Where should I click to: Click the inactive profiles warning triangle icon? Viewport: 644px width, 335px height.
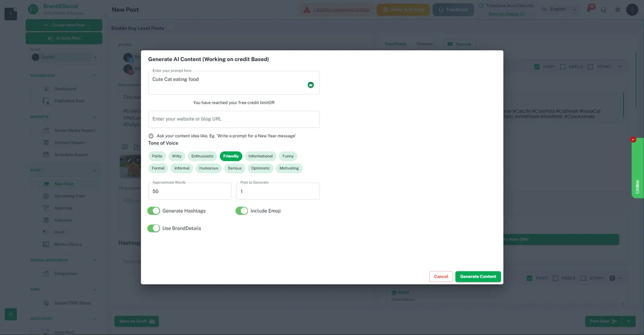pos(307,10)
